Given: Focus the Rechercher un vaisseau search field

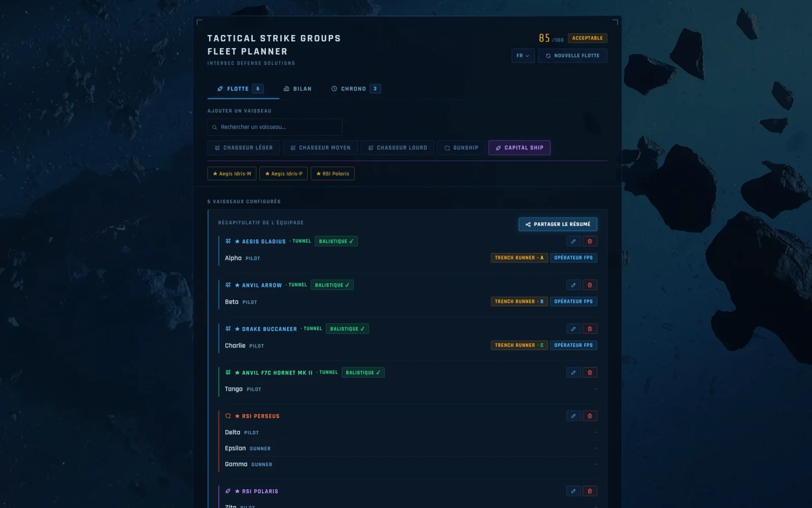Looking at the screenshot, I should point(275,127).
